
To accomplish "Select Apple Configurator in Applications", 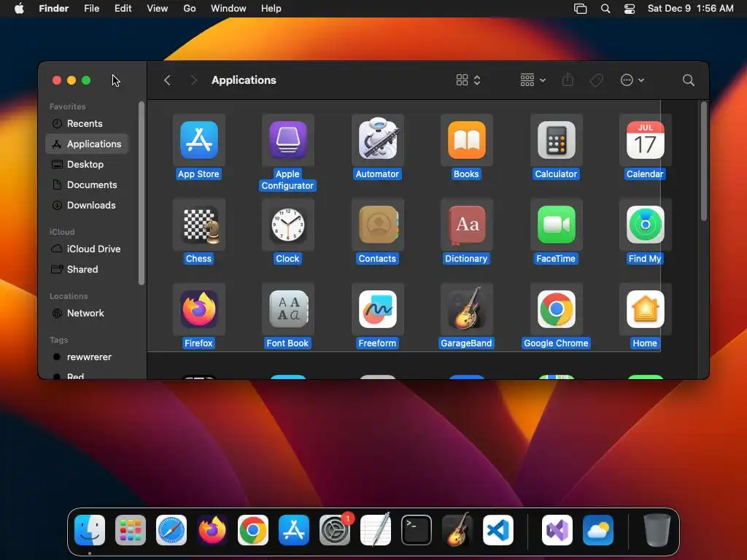I will click(287, 140).
